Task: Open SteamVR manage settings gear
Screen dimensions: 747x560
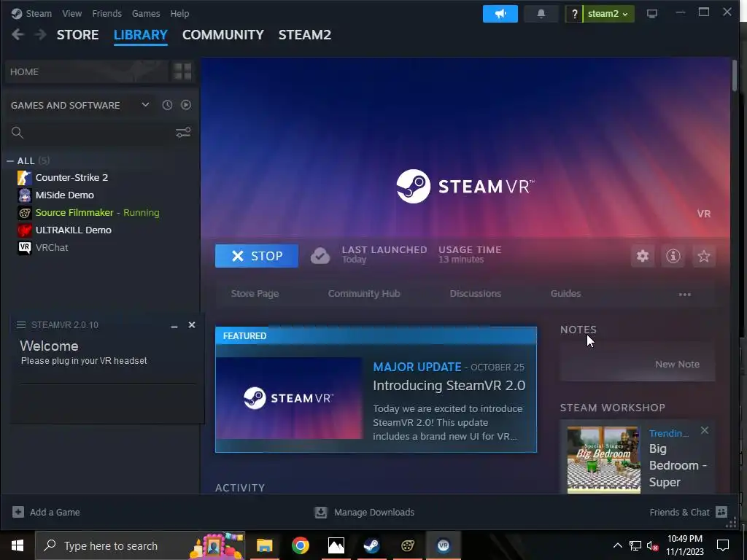Action: tap(642, 256)
